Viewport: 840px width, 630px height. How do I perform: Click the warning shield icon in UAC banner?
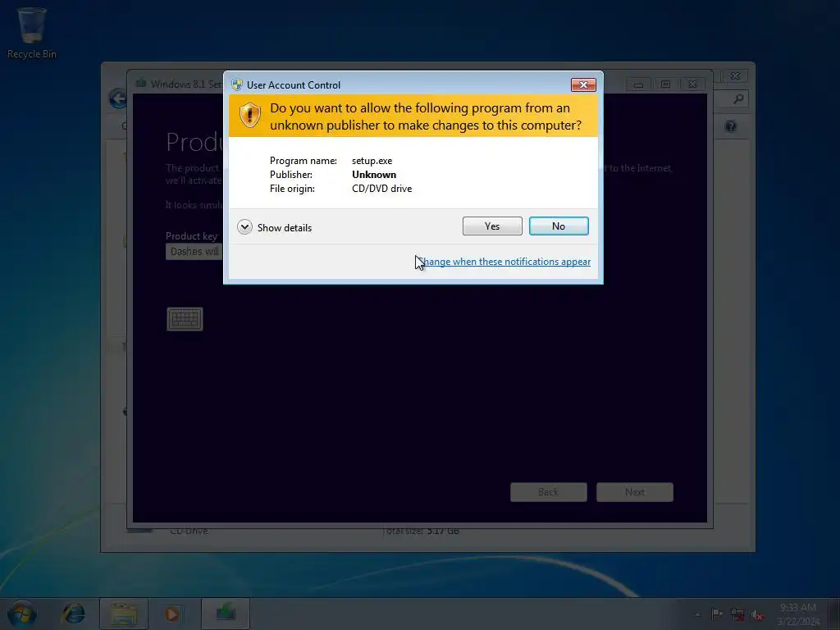[249, 115]
